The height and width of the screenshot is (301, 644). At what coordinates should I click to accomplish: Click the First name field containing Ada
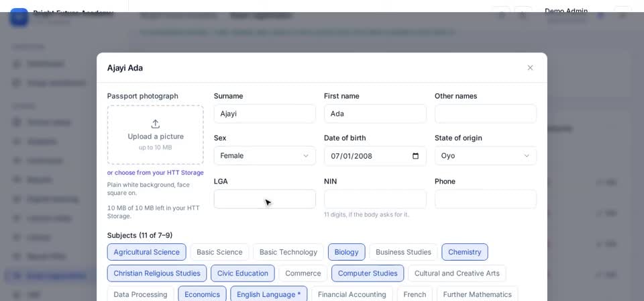375,114
